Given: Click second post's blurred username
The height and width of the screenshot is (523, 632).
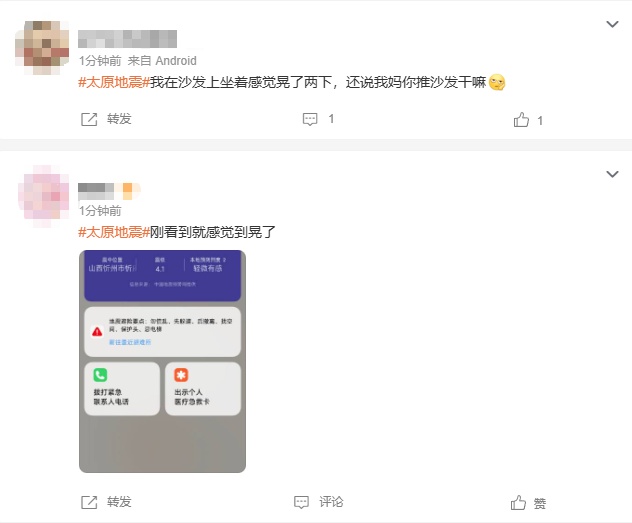Looking at the screenshot, I should tap(109, 191).
